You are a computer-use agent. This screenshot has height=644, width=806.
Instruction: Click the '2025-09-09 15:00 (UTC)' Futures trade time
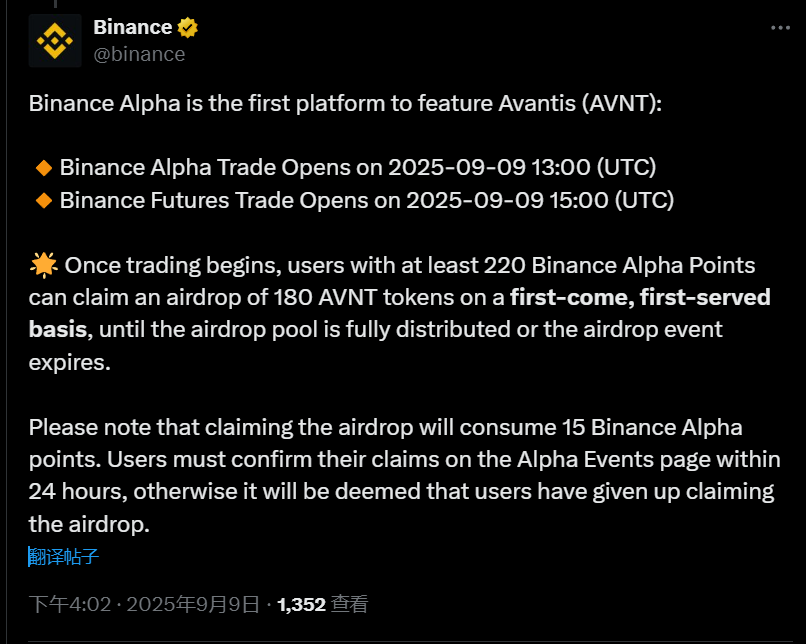pyautogui.click(x=540, y=200)
